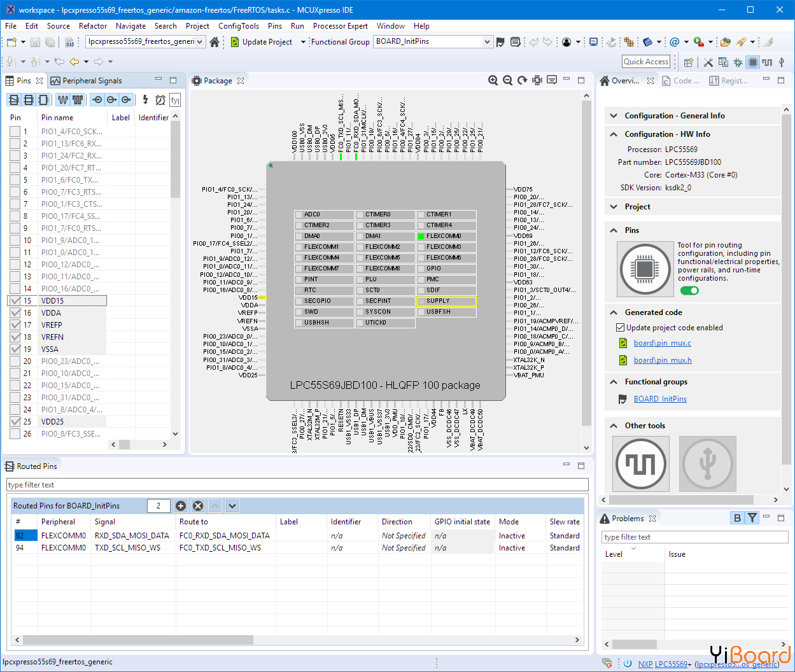The image size is (795, 672).
Task: Click the back navigation yellow arrow
Action: pos(74,62)
